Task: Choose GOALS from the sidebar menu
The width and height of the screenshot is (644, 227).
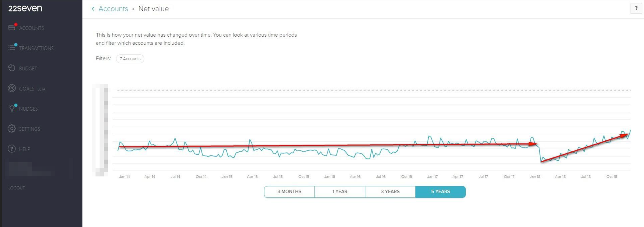Action: click(x=27, y=88)
